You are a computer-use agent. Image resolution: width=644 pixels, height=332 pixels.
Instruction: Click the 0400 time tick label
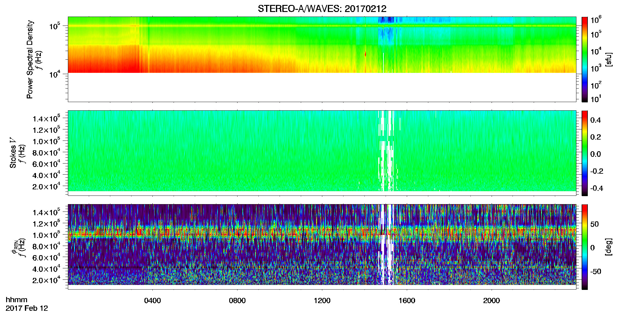pos(152,301)
